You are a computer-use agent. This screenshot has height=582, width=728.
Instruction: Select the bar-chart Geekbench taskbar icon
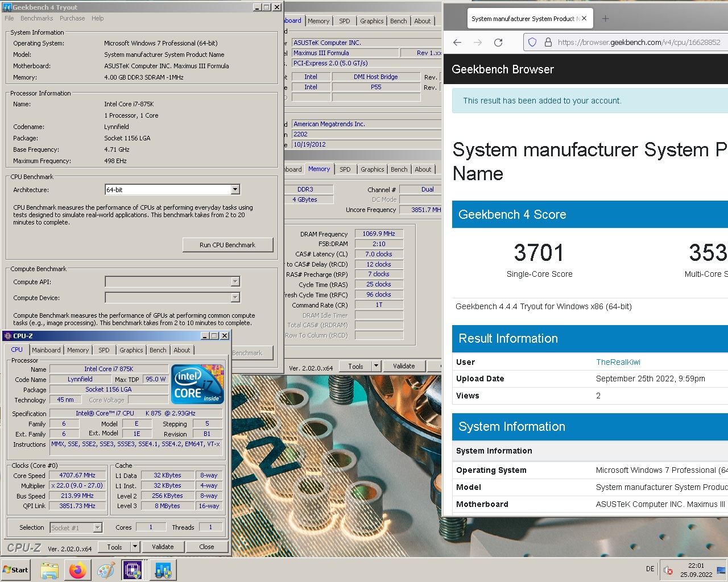click(x=163, y=570)
